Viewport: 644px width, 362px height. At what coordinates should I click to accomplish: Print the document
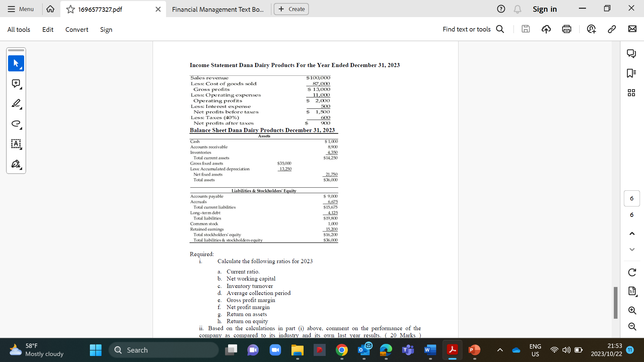click(x=567, y=29)
